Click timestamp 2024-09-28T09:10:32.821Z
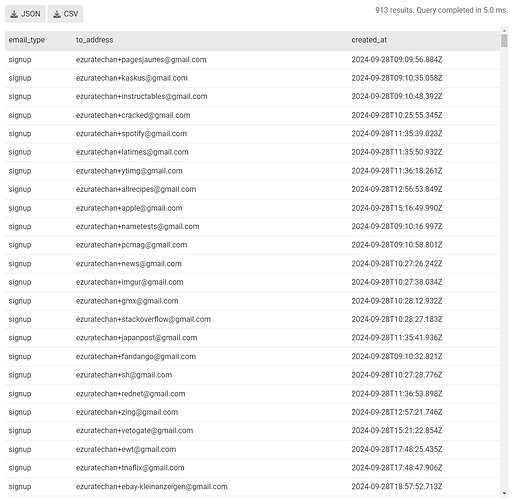The height and width of the screenshot is (500, 513). click(x=397, y=357)
